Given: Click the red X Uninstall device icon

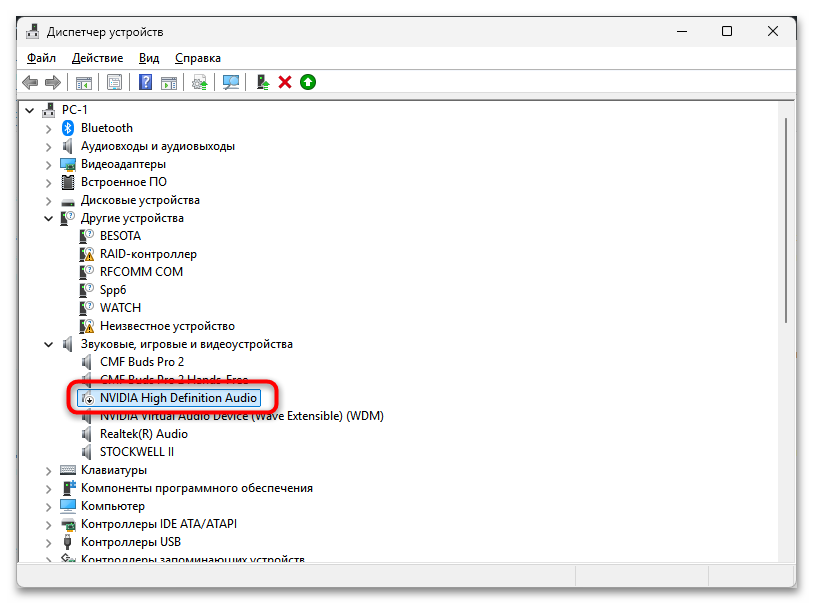Looking at the screenshot, I should [285, 82].
